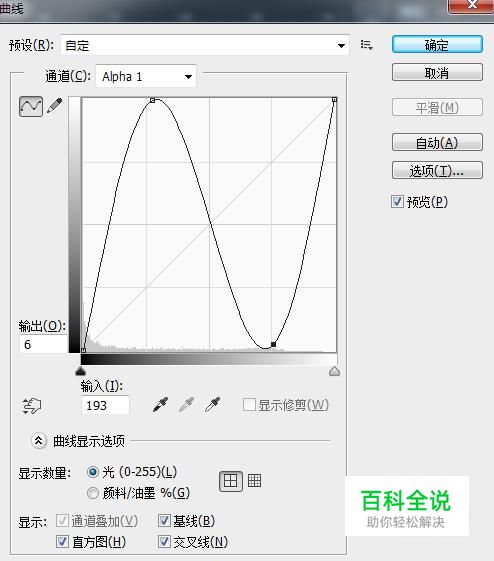Toggle the 预览(P) preview checkbox
Screen dimensions: 494x561
(397, 201)
